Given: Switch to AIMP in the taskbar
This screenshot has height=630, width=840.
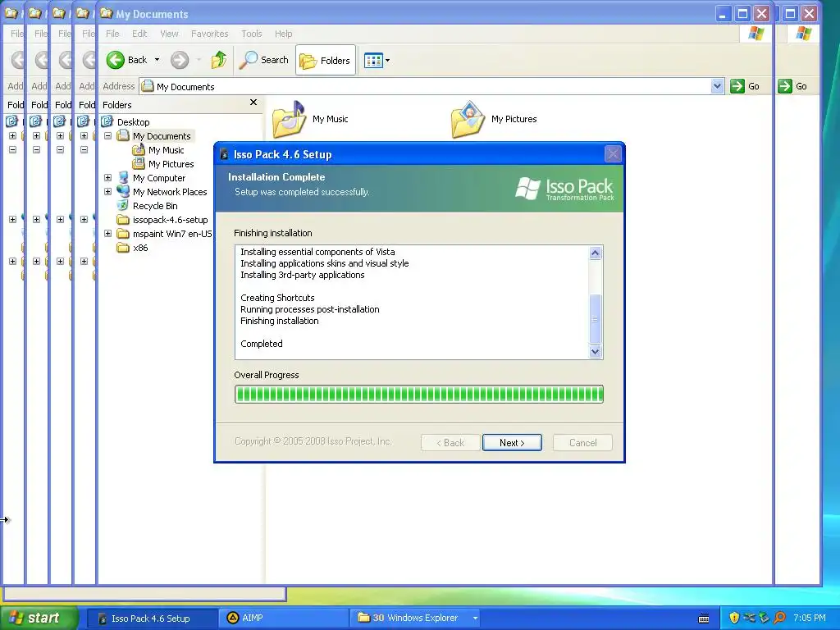Looking at the screenshot, I should pyautogui.click(x=284, y=619).
